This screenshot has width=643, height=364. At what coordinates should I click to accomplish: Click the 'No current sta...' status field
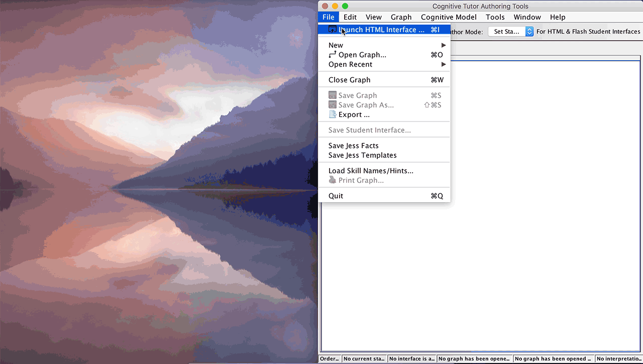[364, 359]
